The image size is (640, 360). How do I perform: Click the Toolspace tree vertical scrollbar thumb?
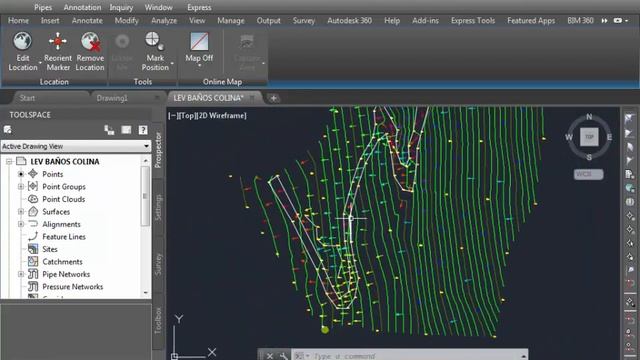click(145, 196)
